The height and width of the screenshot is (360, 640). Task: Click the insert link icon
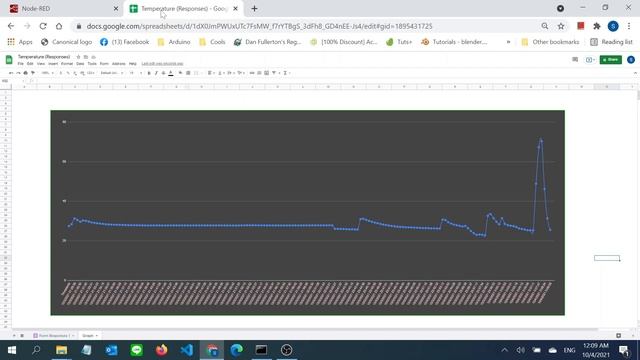(252, 73)
